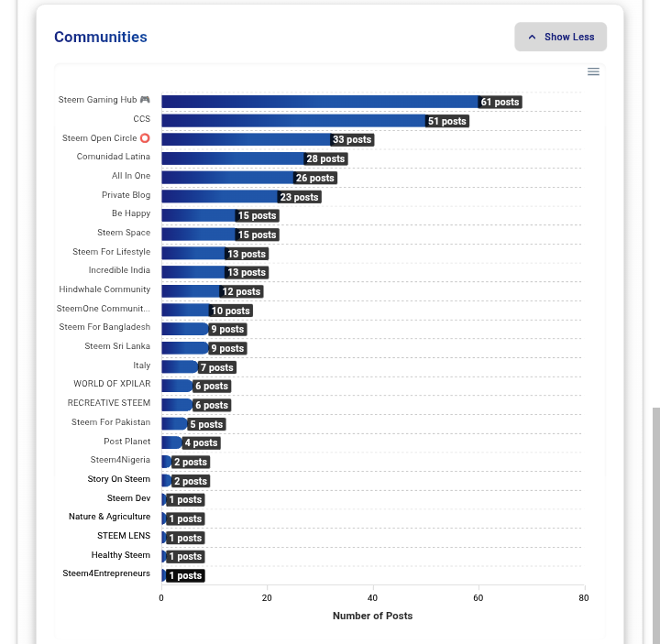Click the chevron-up icon on Show Less

[532, 37]
